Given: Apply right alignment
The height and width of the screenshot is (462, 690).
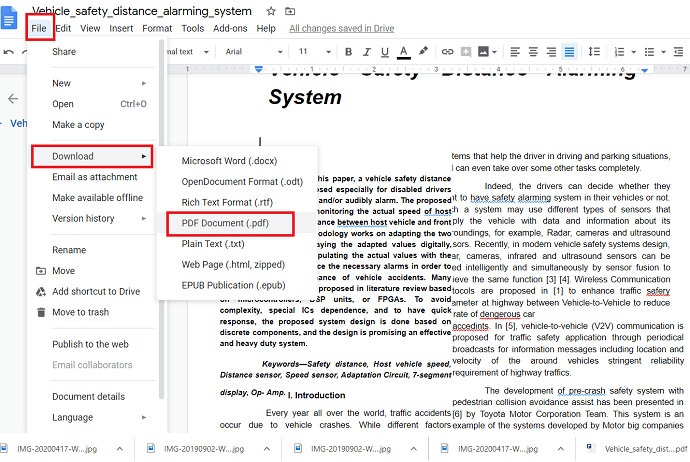Looking at the screenshot, I should (551, 52).
